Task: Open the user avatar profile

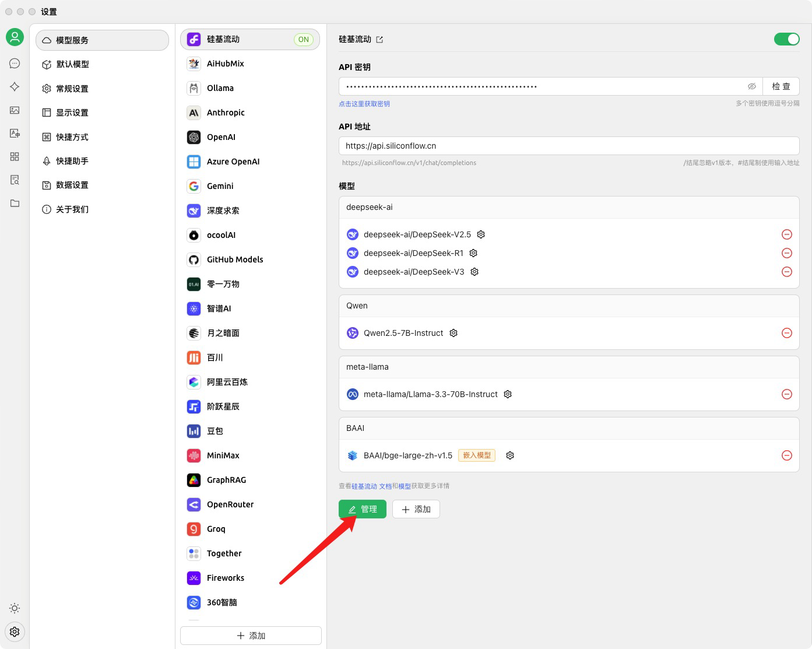Action: 15,37
